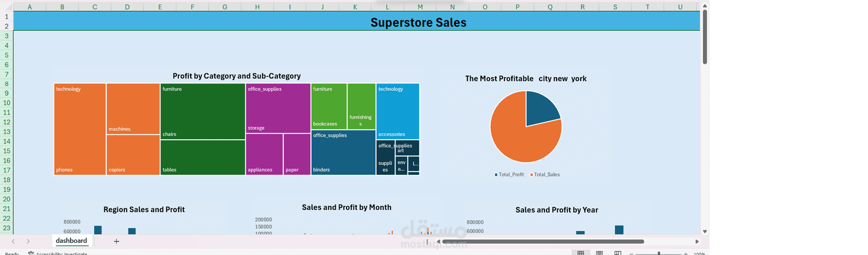Select row 12 header

coord(6,122)
